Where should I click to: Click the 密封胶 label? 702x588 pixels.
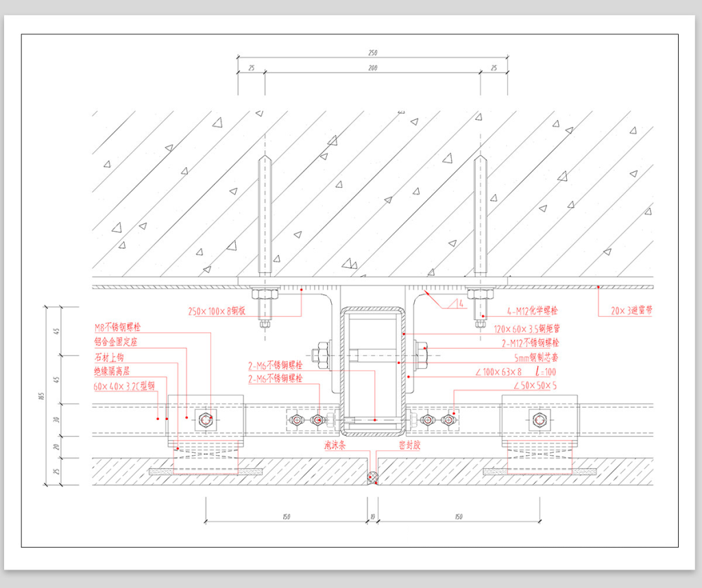pos(411,445)
